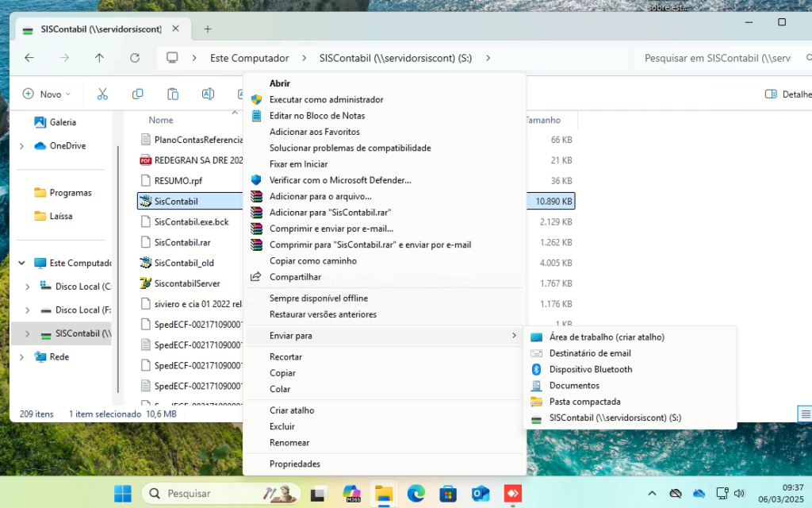Send to Área de trabalho (criar atalho)

[x=630, y=337]
